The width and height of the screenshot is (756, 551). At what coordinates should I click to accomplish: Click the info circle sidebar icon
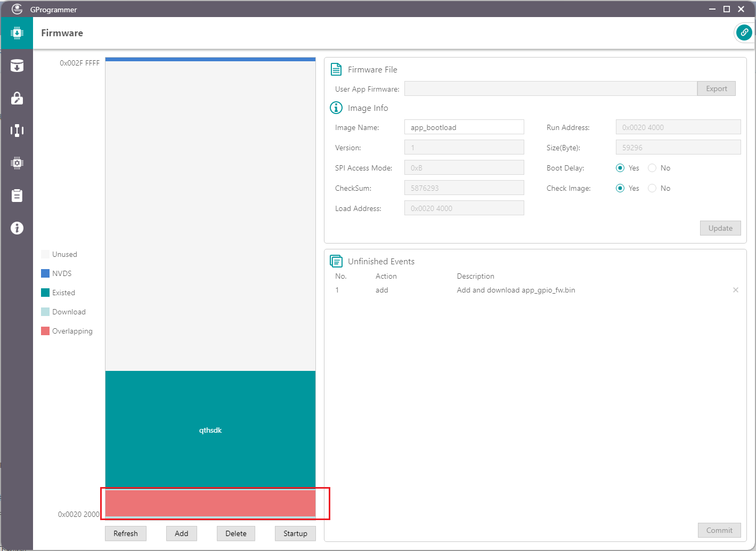17,228
